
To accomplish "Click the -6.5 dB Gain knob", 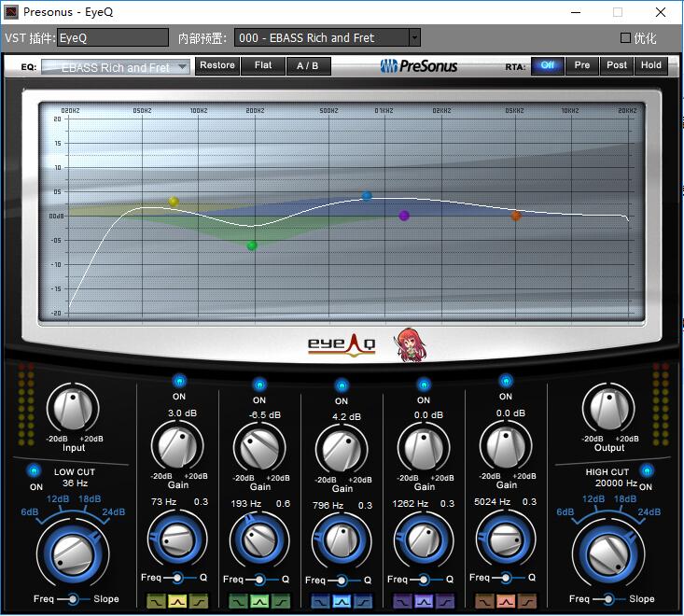I will 259,450.
